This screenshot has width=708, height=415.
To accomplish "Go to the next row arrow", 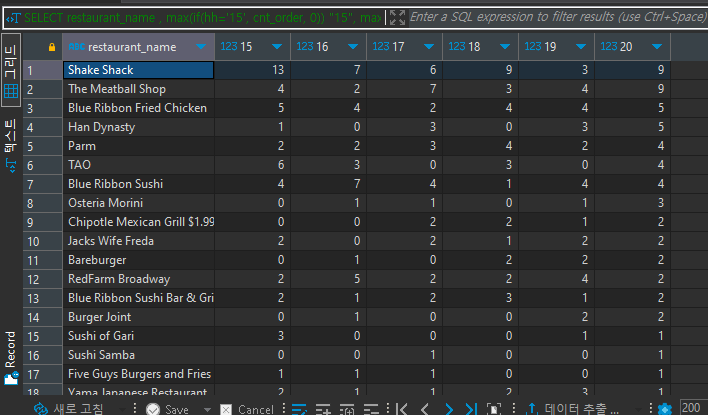I will 449,409.
